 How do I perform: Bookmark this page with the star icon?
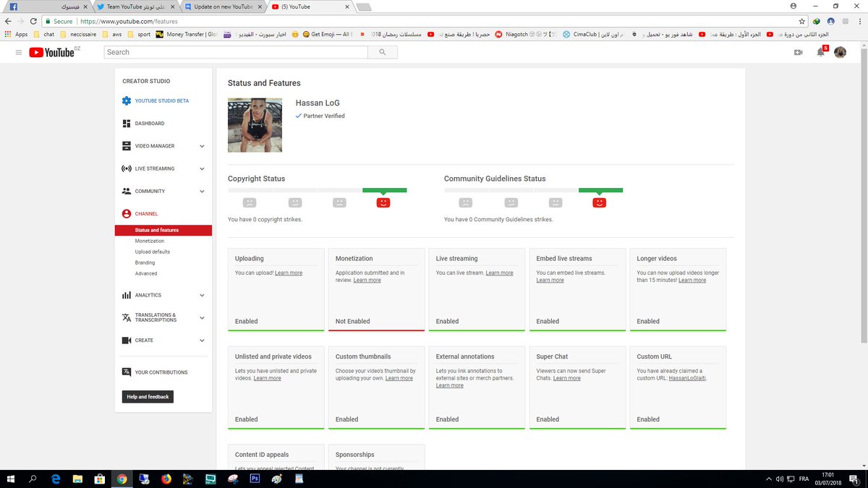[x=801, y=22]
